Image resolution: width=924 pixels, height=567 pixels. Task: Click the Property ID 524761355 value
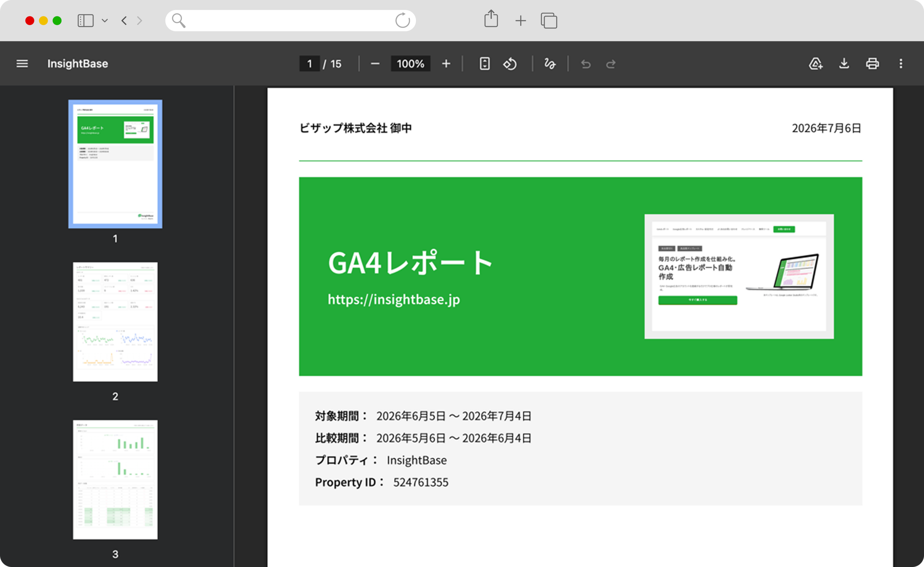(421, 482)
